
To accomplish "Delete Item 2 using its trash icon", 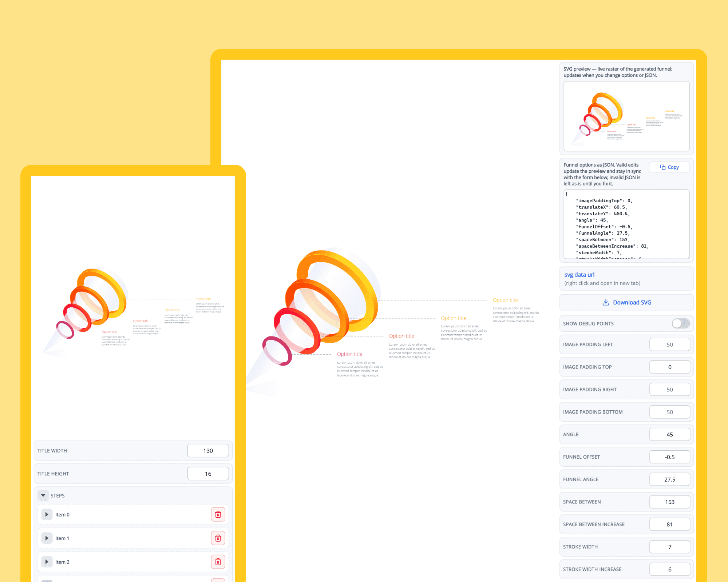I will click(218, 562).
